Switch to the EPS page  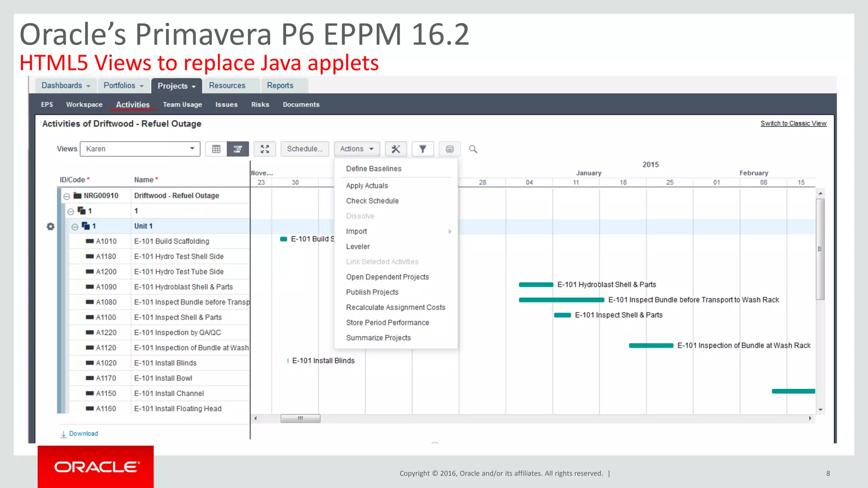[x=47, y=105]
